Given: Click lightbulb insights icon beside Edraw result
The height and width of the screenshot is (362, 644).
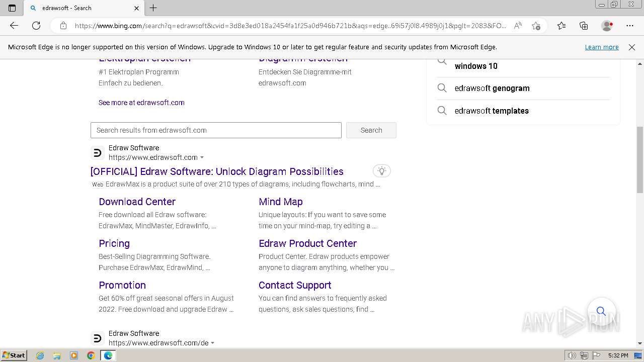Looking at the screenshot, I should click(382, 171).
